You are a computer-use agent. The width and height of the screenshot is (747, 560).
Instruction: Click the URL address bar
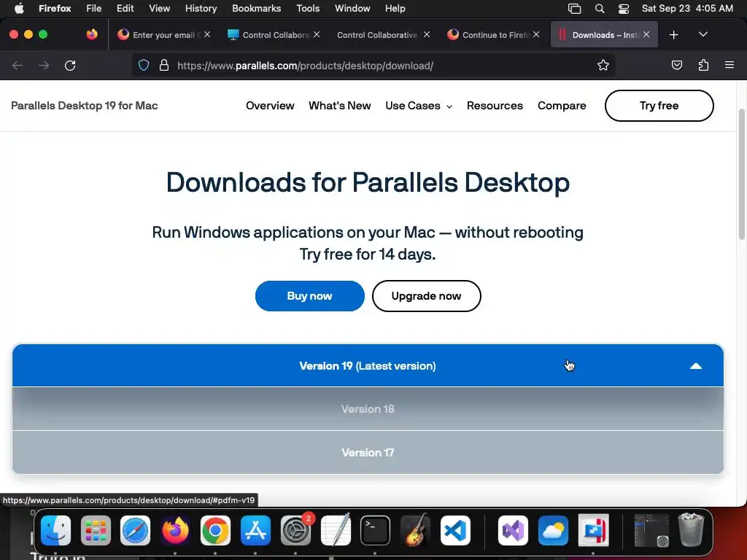click(374, 65)
